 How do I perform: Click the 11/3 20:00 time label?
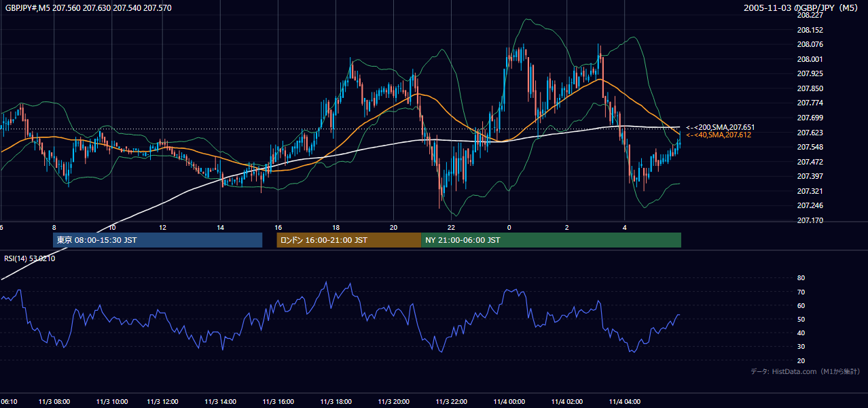(393, 402)
